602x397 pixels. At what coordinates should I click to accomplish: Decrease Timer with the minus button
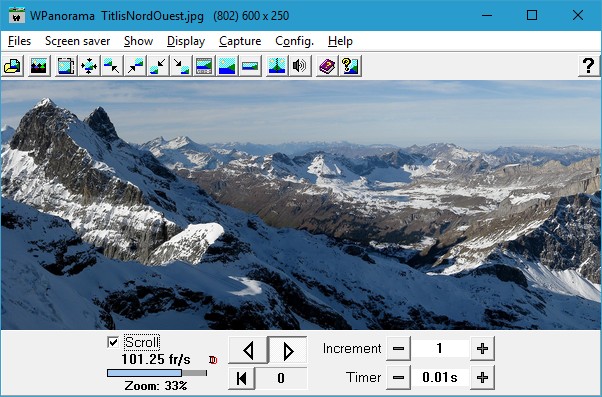point(399,377)
